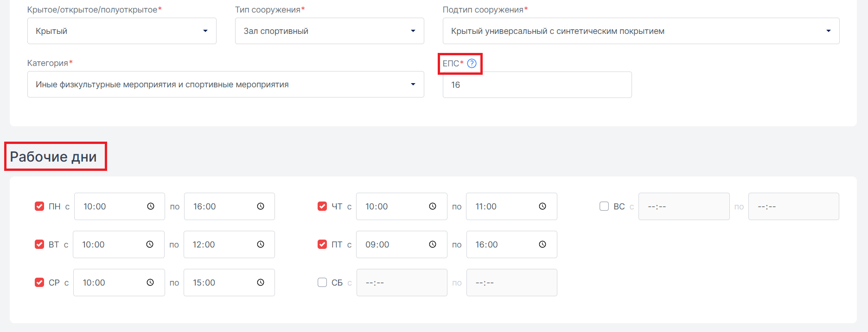
Task: Disable the ПТ (Friday) working day
Action: pos(322,245)
